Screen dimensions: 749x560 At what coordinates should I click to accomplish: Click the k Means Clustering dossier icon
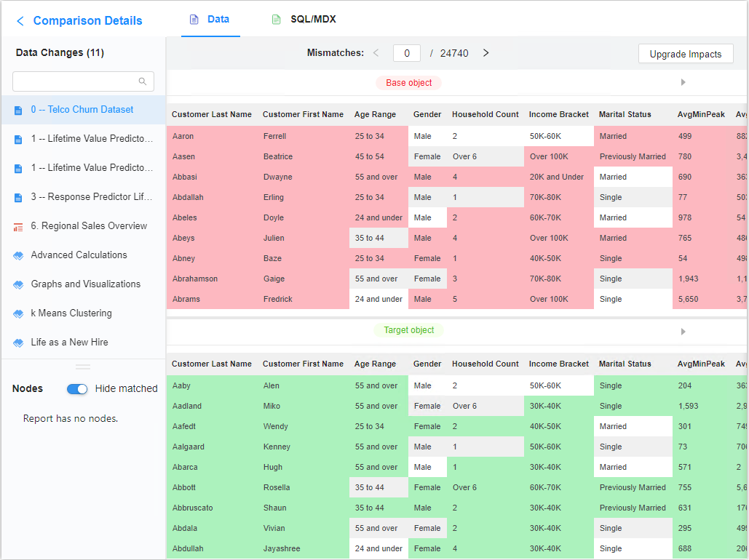point(18,314)
